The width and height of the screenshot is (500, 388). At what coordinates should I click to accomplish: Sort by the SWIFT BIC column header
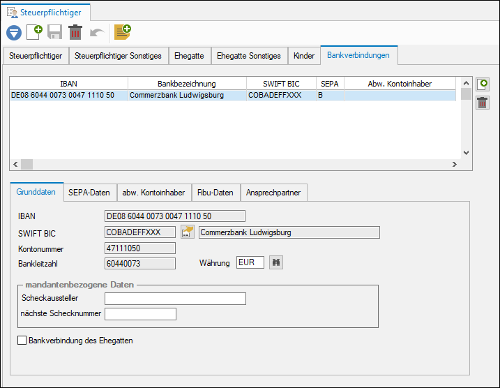(281, 84)
